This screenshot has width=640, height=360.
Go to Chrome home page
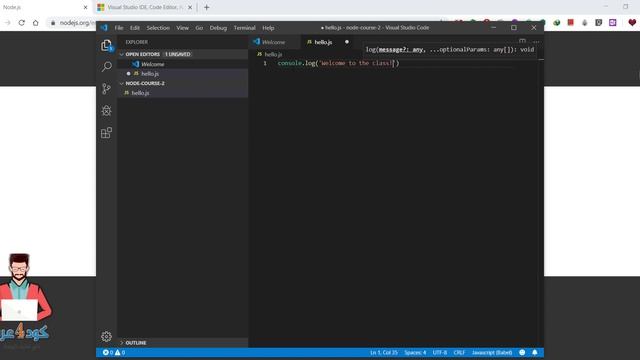(36, 23)
